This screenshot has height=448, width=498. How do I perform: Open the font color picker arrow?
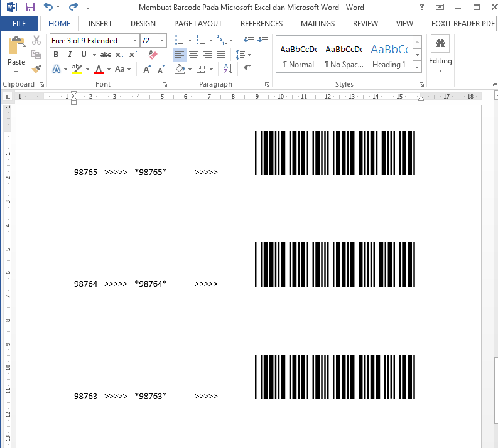click(x=109, y=69)
